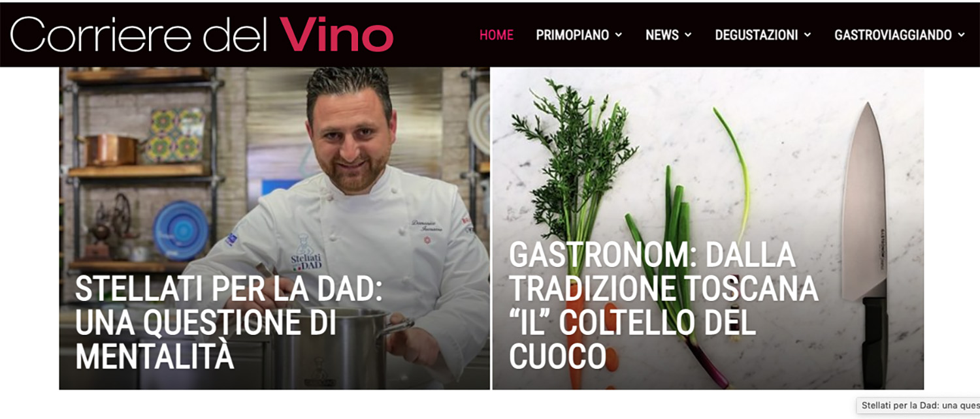Expand the GASTROVIAGGIANDO dropdown chevron

961,35
